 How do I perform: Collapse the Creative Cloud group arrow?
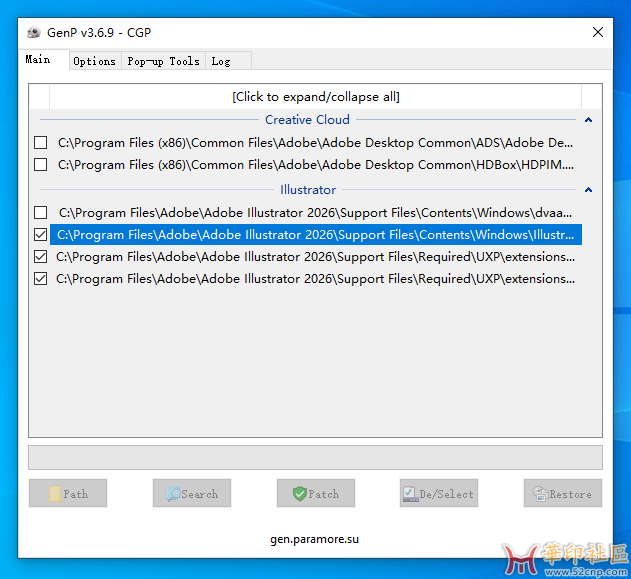click(588, 120)
